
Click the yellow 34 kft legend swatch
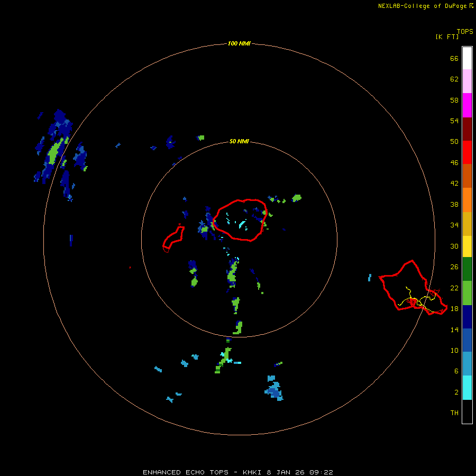pos(467,246)
